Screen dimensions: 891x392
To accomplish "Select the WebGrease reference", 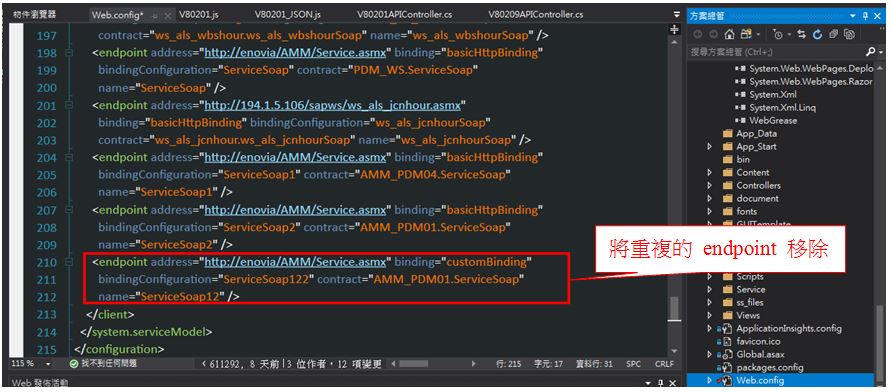I will click(x=773, y=120).
